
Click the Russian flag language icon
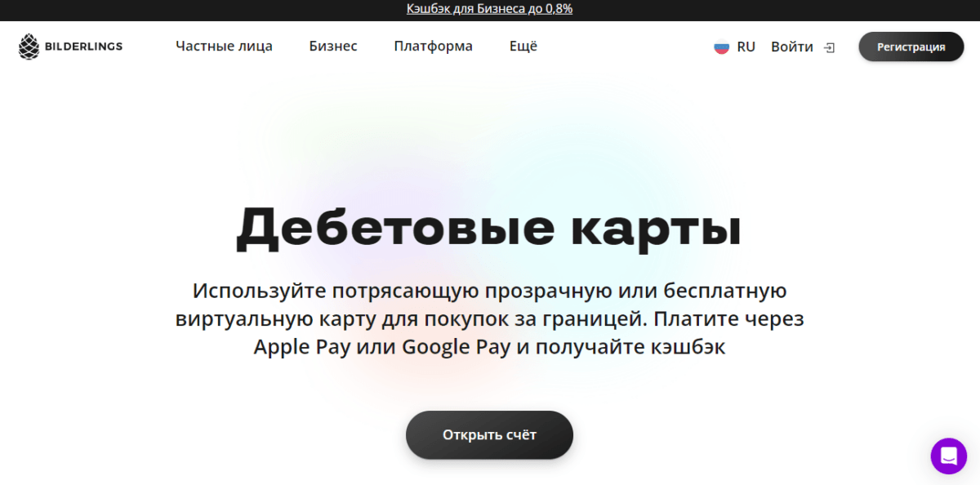(721, 47)
